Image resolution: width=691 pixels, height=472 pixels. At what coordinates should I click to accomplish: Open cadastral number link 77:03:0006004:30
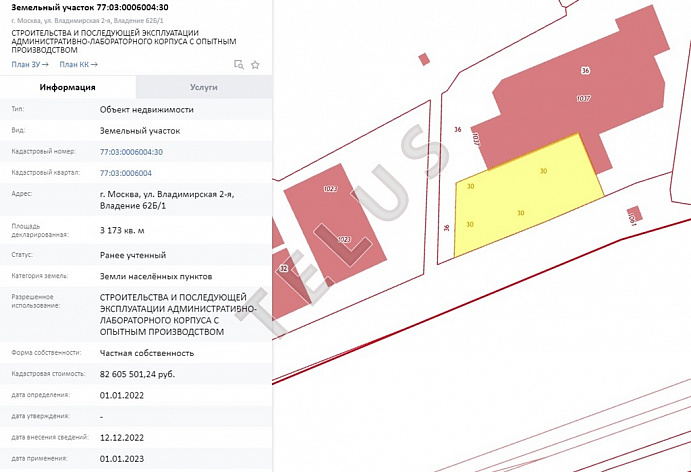point(131,152)
